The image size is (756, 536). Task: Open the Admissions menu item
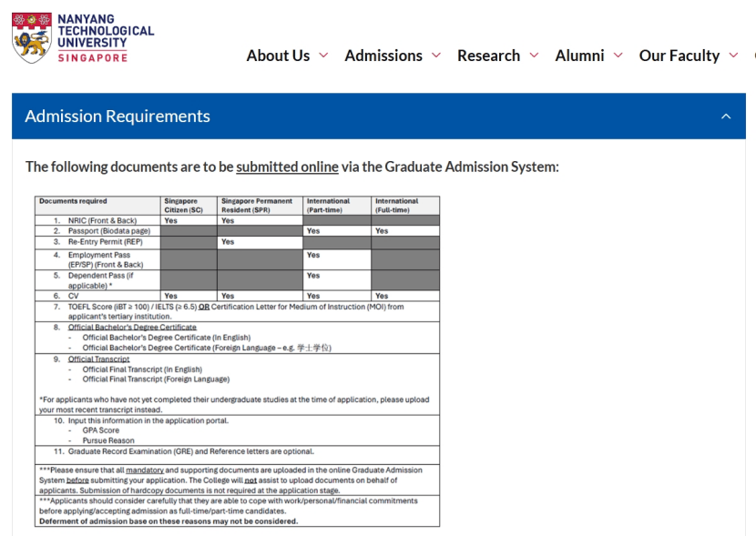[x=383, y=56]
